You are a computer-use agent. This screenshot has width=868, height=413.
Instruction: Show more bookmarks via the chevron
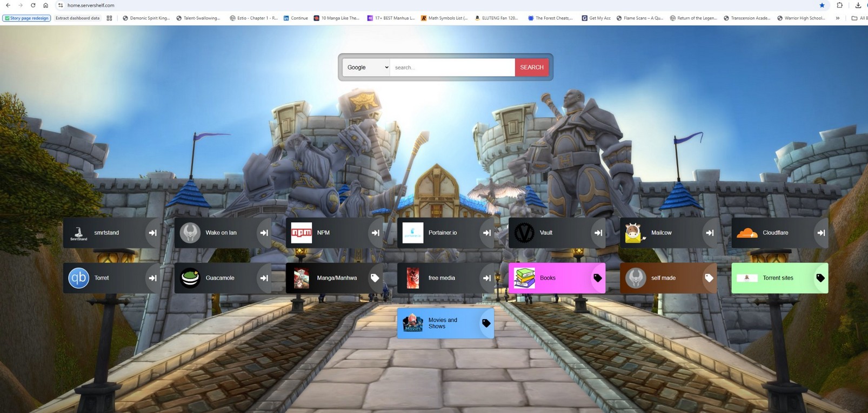click(x=838, y=18)
